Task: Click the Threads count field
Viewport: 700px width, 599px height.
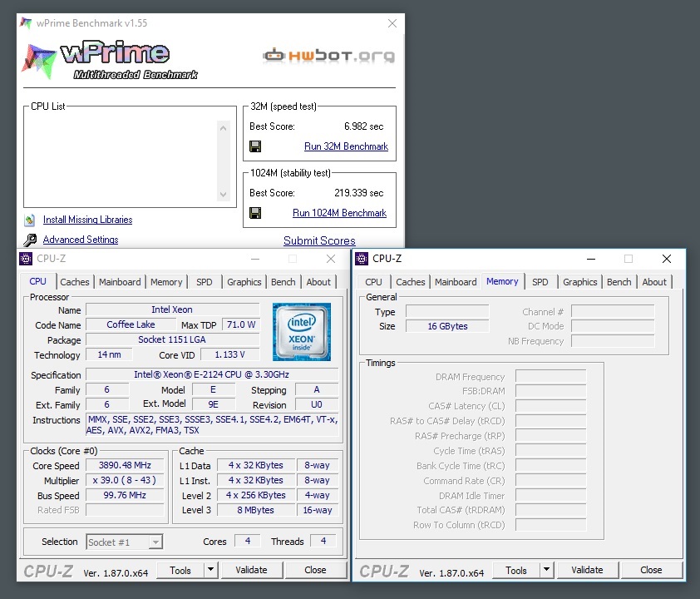Action: click(323, 542)
